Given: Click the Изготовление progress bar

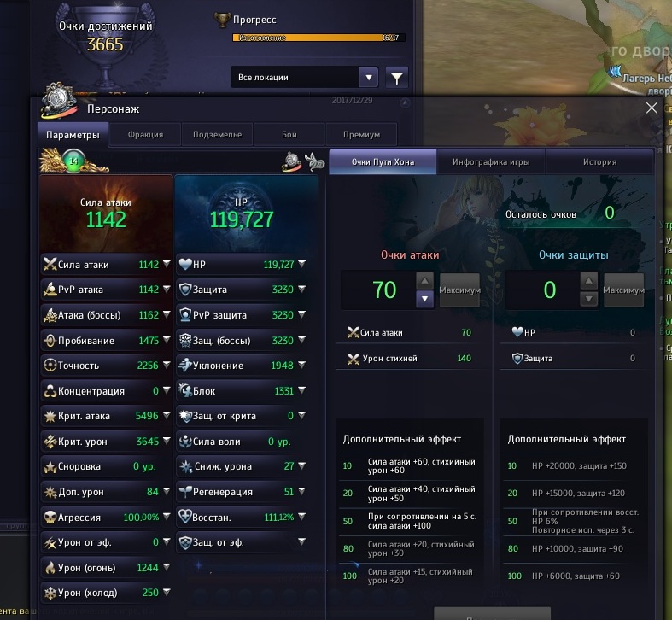Looking at the screenshot, I should click(x=318, y=38).
